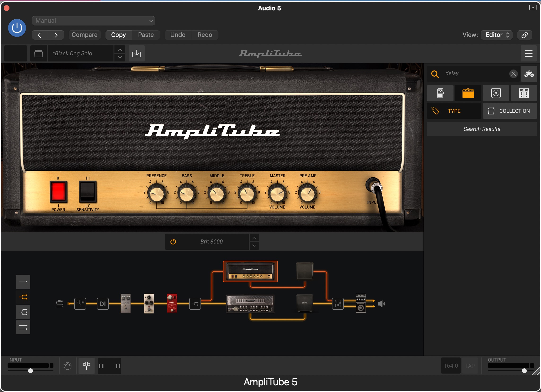Switch to COLLECTION filter tab

(510, 111)
